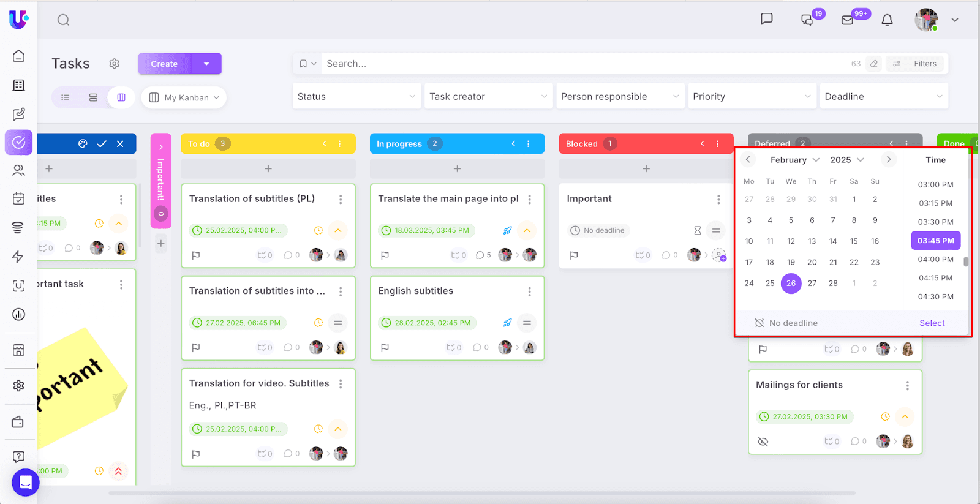
Task: Click the chat message icon in header
Action: 766,20
